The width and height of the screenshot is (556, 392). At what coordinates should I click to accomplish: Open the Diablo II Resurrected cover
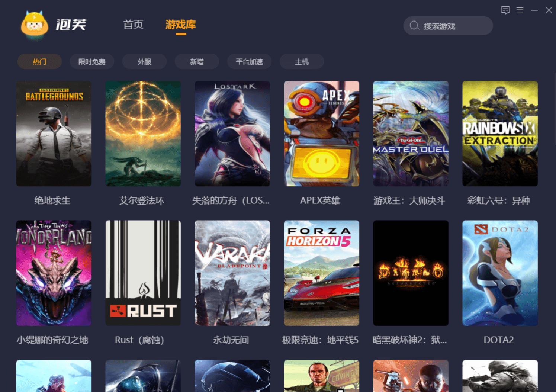[x=411, y=273]
